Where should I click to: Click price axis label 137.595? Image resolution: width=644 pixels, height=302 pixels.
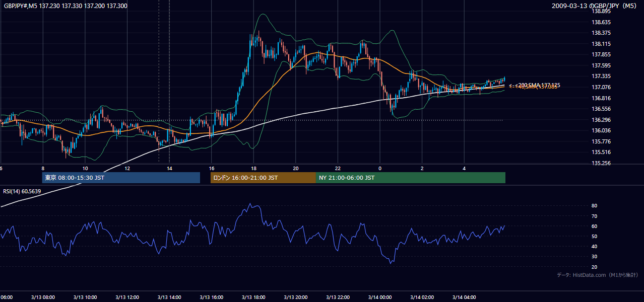(602, 65)
